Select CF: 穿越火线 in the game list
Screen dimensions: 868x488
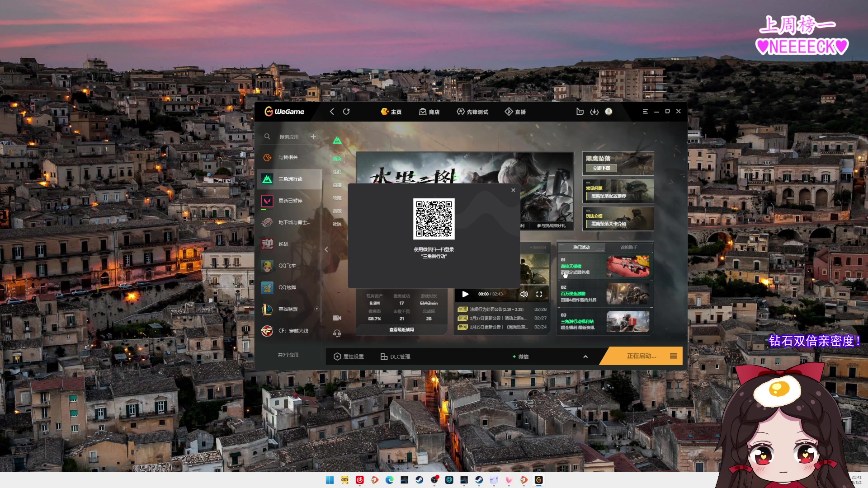(x=289, y=331)
